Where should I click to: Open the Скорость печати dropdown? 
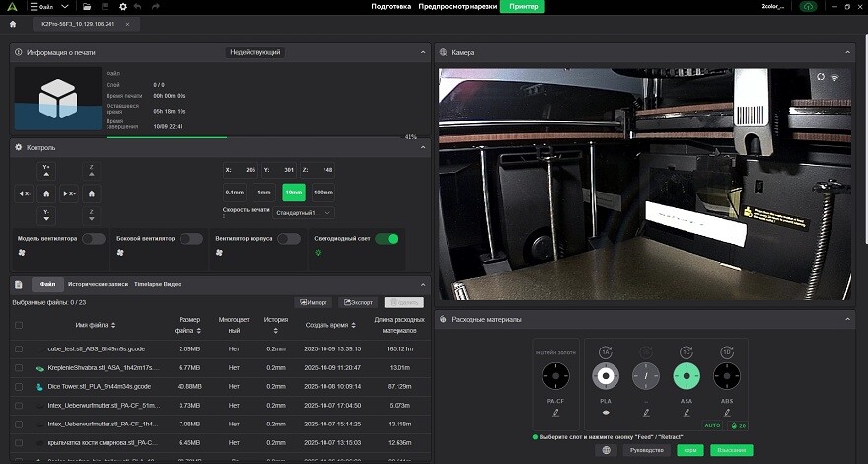(x=304, y=212)
